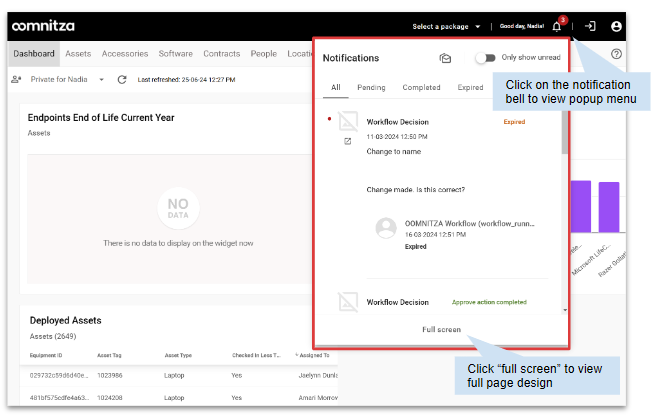This screenshot has height=416, width=660.
Task: Click Good day, Nadia greeting
Action: click(522, 26)
